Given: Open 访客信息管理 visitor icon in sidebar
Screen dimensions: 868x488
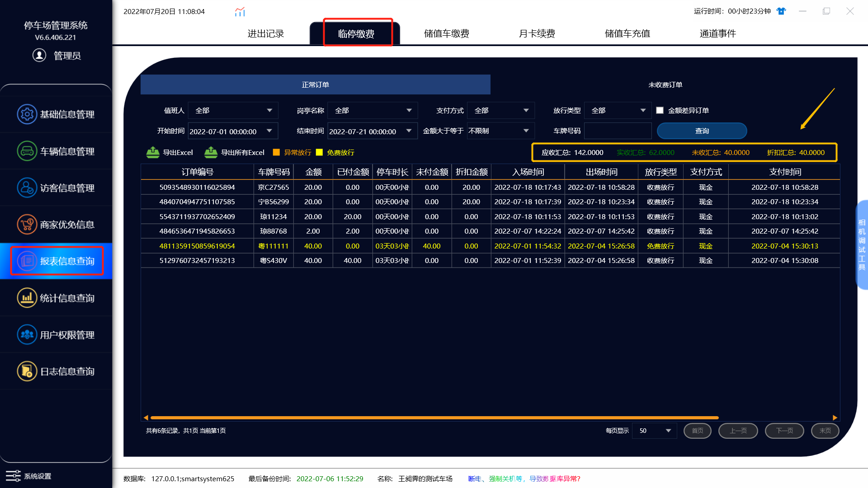Looking at the screenshot, I should (x=27, y=188).
